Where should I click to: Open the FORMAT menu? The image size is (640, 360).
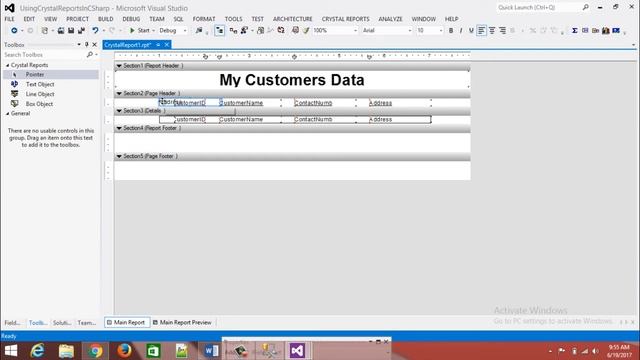pyautogui.click(x=204, y=19)
